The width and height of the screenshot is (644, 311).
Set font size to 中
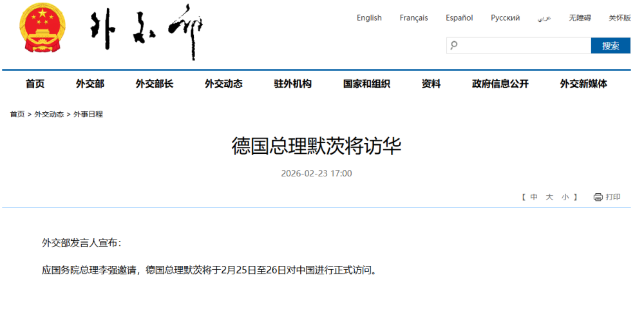pyautogui.click(x=534, y=197)
